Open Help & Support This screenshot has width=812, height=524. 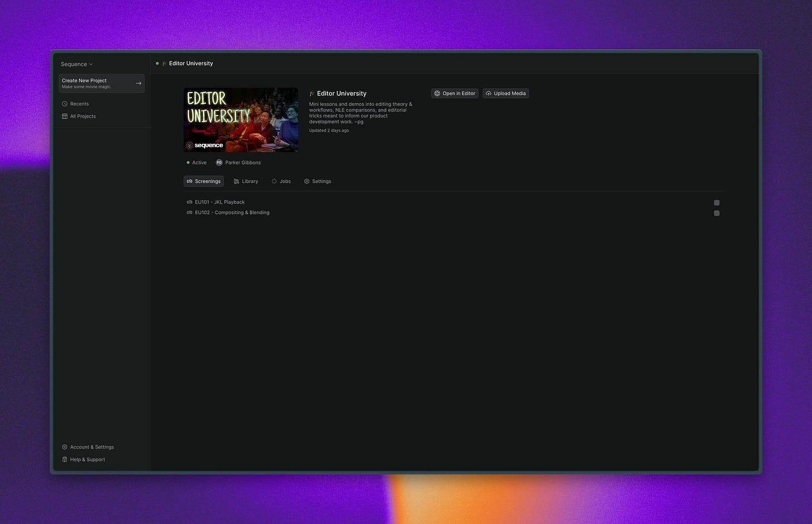click(84, 459)
